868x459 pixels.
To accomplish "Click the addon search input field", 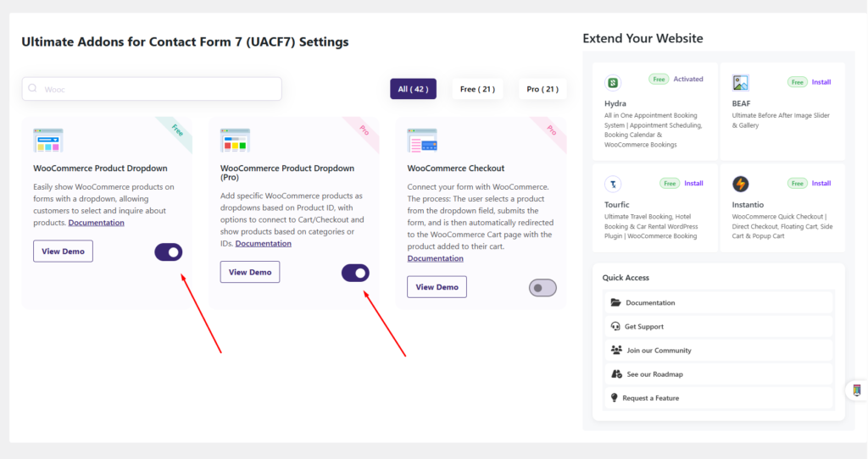I will pos(153,89).
